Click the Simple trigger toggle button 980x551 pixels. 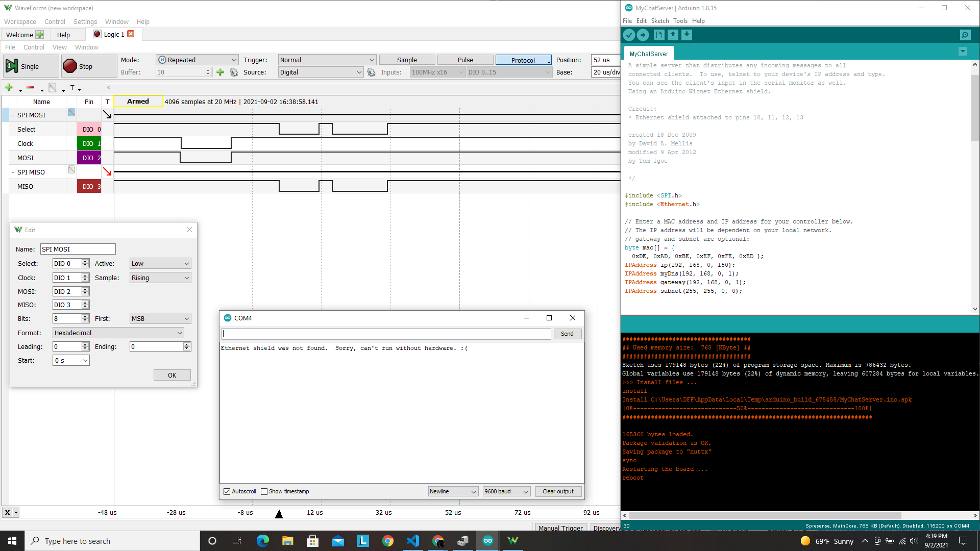[x=407, y=60]
